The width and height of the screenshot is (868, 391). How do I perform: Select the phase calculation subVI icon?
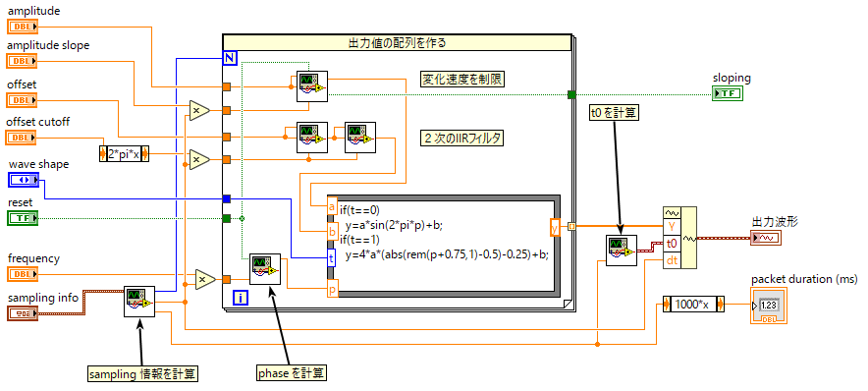pyautogui.click(x=264, y=268)
